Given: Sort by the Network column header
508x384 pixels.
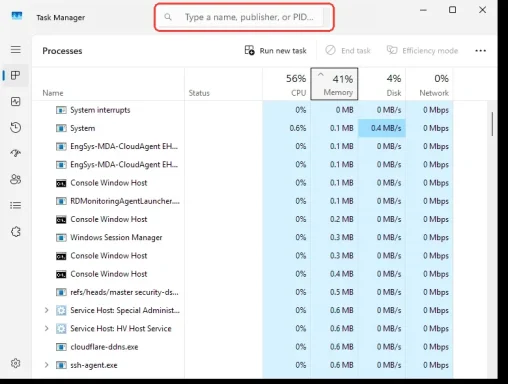Looking at the screenshot, I should [x=429, y=84].
